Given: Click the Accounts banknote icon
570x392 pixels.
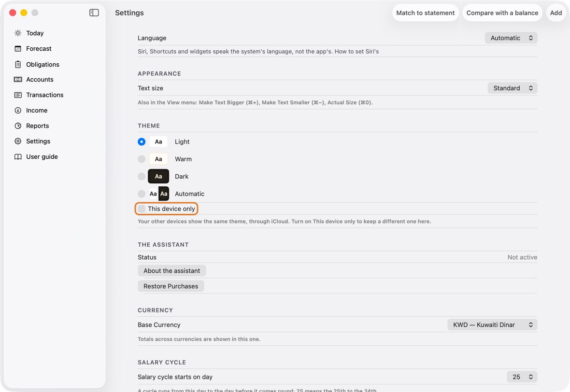Looking at the screenshot, I should tap(18, 80).
